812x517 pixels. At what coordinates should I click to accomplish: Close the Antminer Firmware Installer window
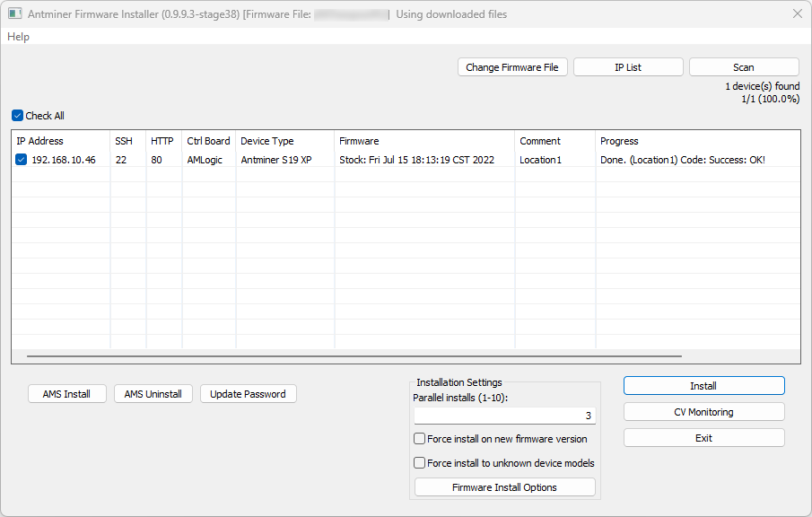click(x=798, y=14)
